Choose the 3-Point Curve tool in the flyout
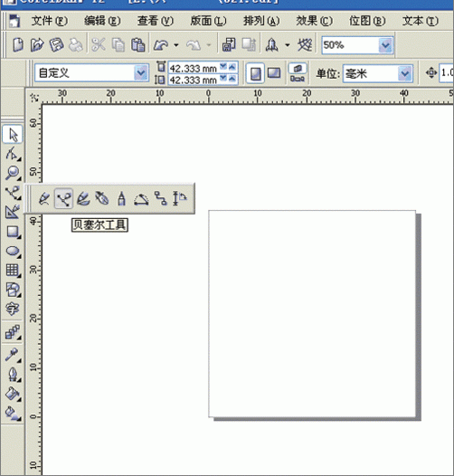The width and height of the screenshot is (454, 476). point(141,198)
